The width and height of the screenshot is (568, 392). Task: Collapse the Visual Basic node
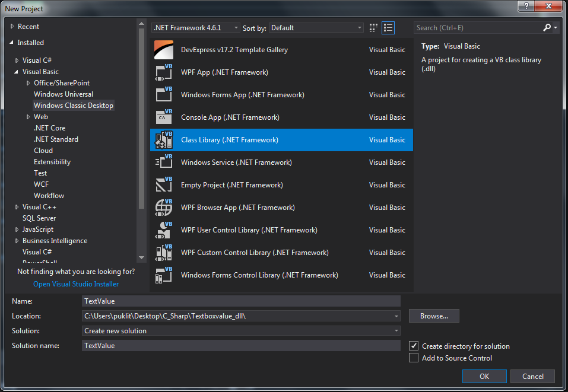click(x=17, y=72)
